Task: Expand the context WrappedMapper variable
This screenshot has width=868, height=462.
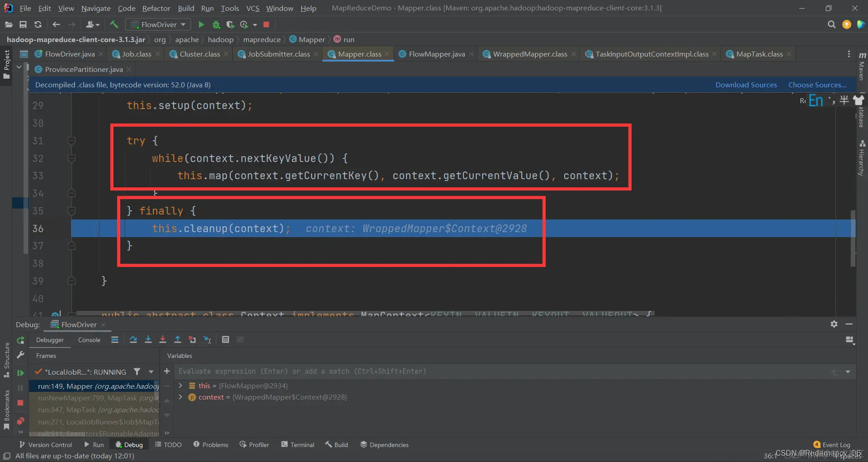Action: click(180, 397)
